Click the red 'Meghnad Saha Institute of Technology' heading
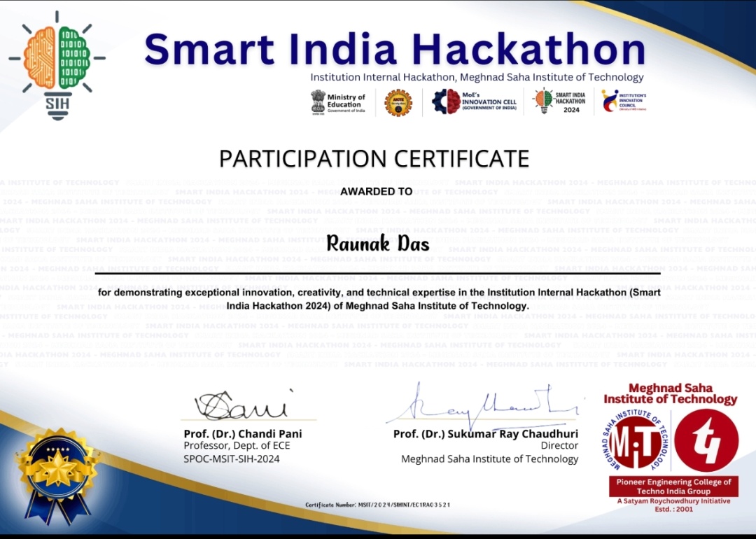 click(670, 394)
